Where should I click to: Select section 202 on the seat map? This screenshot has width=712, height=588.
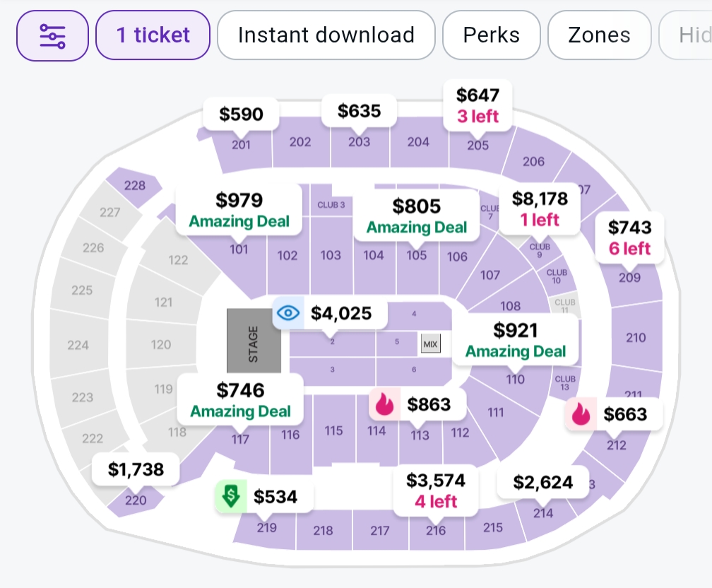(x=300, y=142)
